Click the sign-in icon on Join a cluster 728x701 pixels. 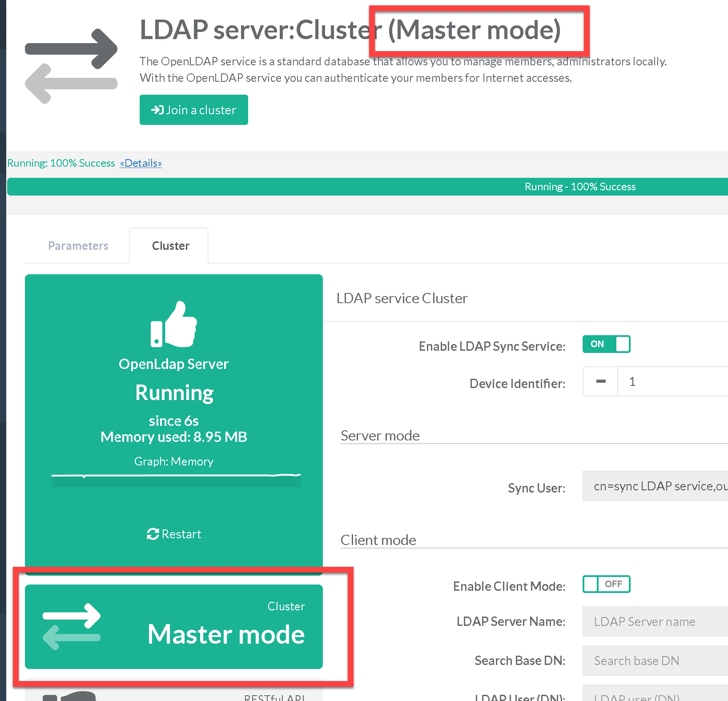pos(157,110)
